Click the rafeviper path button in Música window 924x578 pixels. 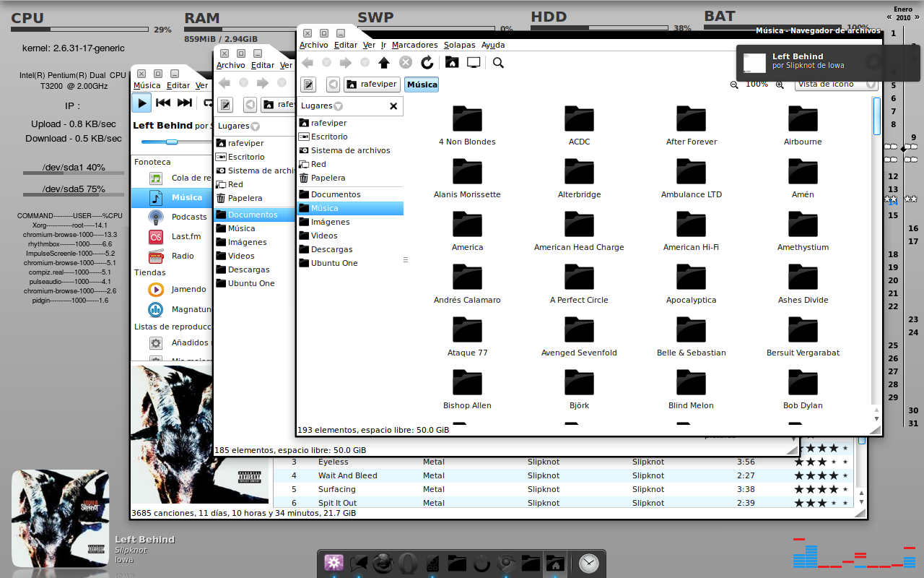[x=372, y=85]
